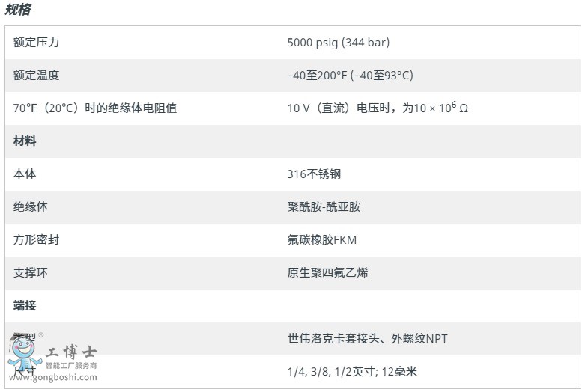585x392 pixels.
Task: Click the 10 V（直流）电压时 resistance value
Action: coord(378,108)
